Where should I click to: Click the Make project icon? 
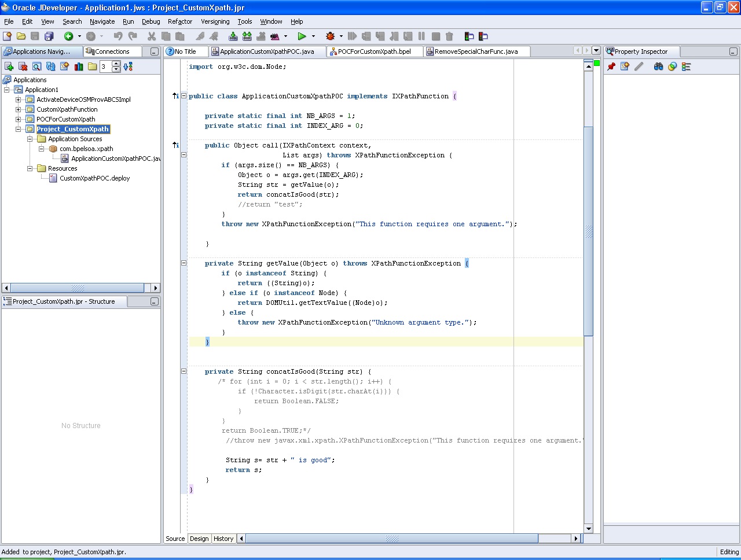[233, 36]
